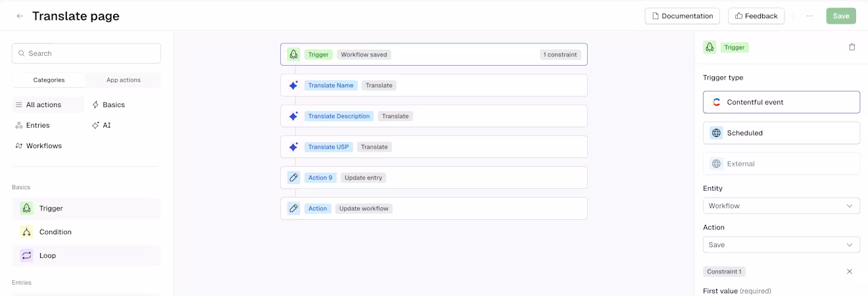Remove Constraint 1 with the X icon
This screenshot has width=868, height=296.
850,272
